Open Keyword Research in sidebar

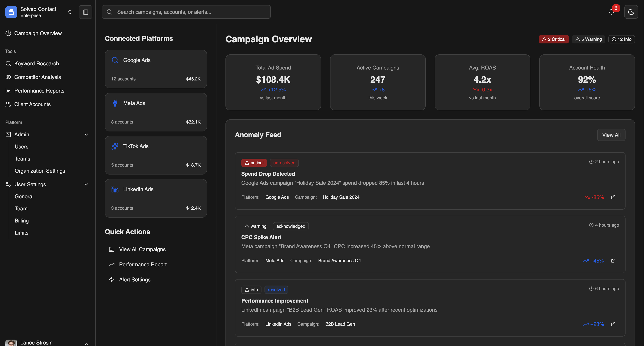coord(37,64)
